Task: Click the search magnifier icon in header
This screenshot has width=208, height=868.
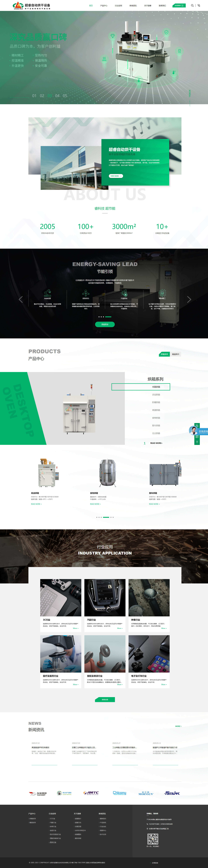Action: pyautogui.click(x=192, y=5)
